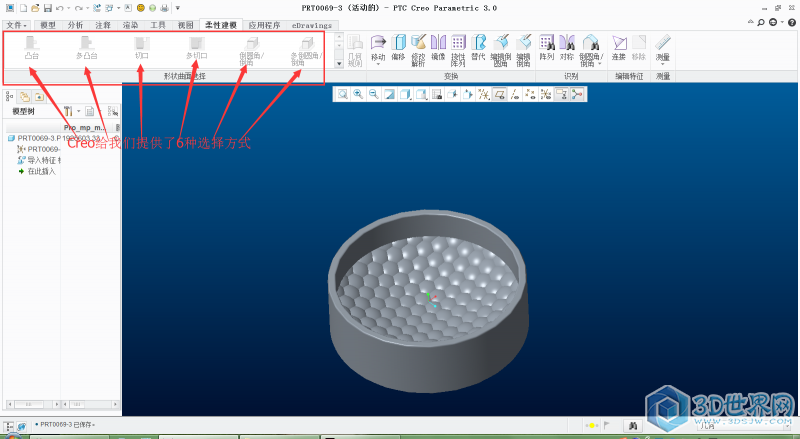Run 倒圆角/倒角 recognition tool

point(591,51)
